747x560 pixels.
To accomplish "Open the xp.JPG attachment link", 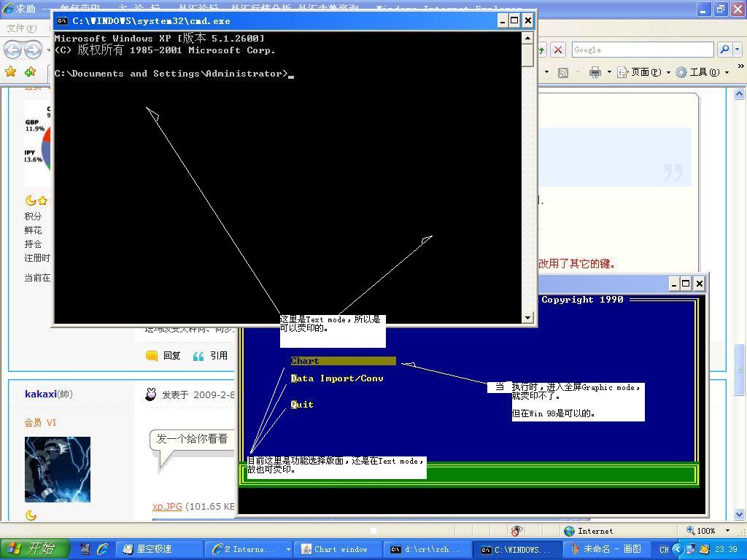I will (167, 506).
